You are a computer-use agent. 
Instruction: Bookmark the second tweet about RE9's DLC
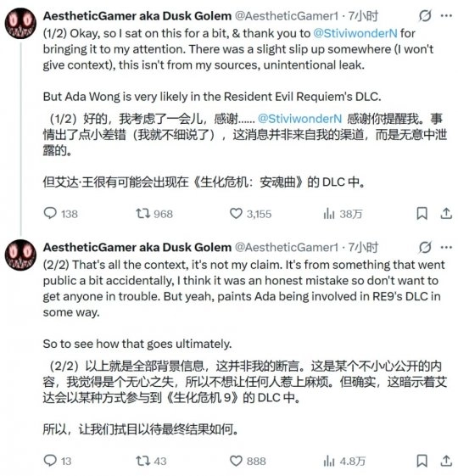pyautogui.click(x=422, y=461)
